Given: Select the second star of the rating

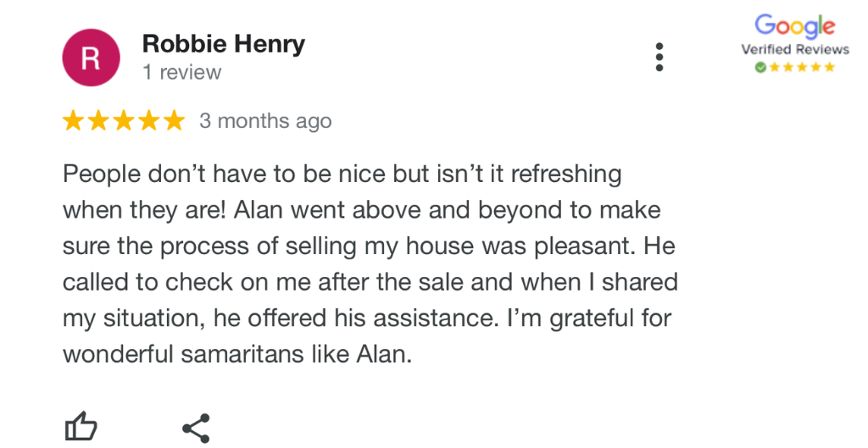Looking at the screenshot, I should (x=98, y=120).
